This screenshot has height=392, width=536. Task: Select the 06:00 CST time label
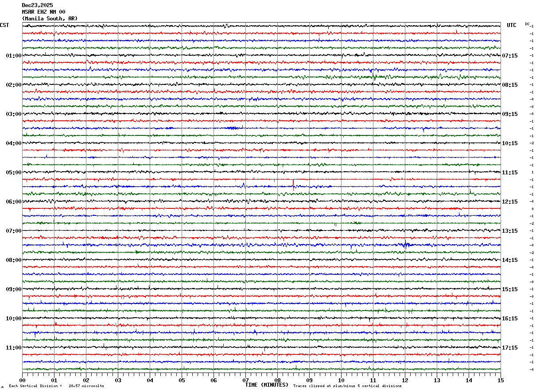click(14, 202)
